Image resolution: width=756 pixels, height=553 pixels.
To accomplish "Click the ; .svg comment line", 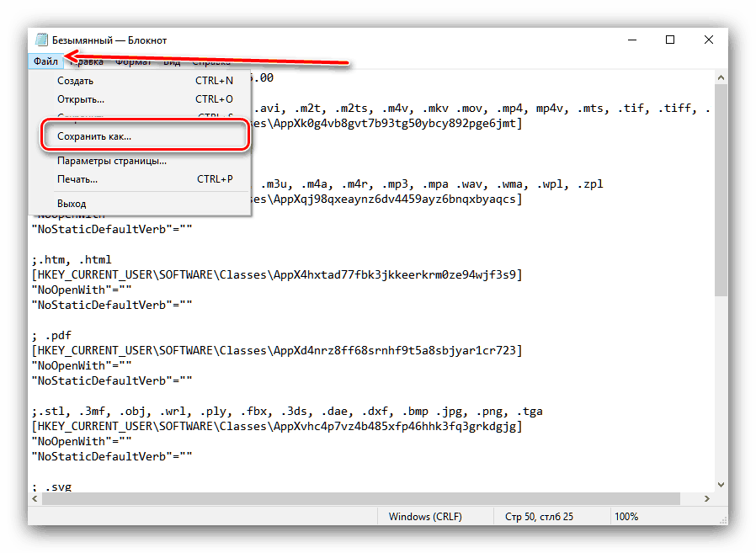I will point(51,486).
